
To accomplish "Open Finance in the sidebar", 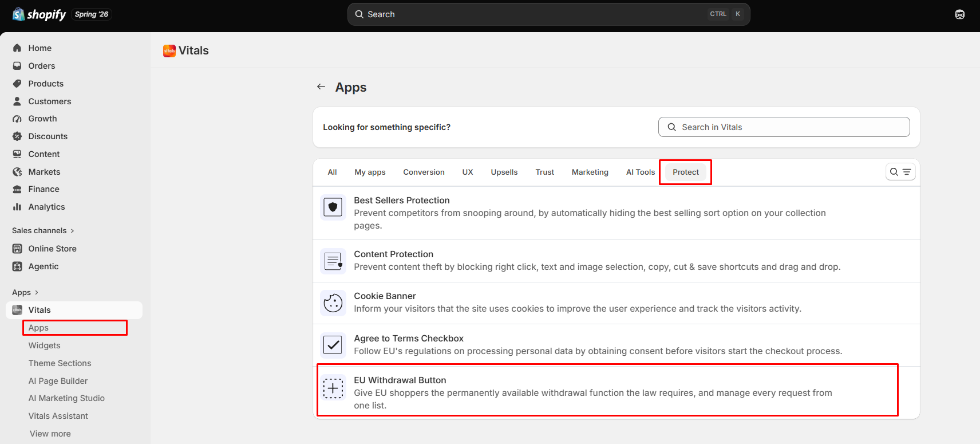I will 44,189.
